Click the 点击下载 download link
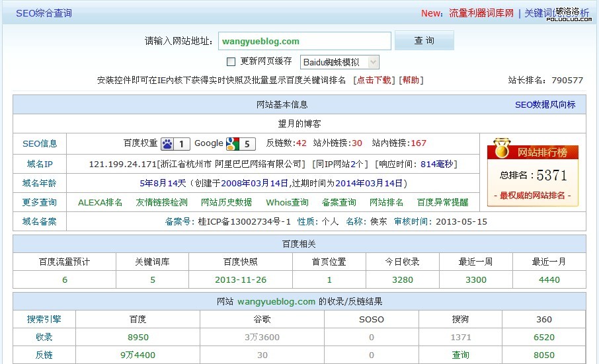Image resolution: width=599 pixels, height=364 pixels. (x=374, y=80)
